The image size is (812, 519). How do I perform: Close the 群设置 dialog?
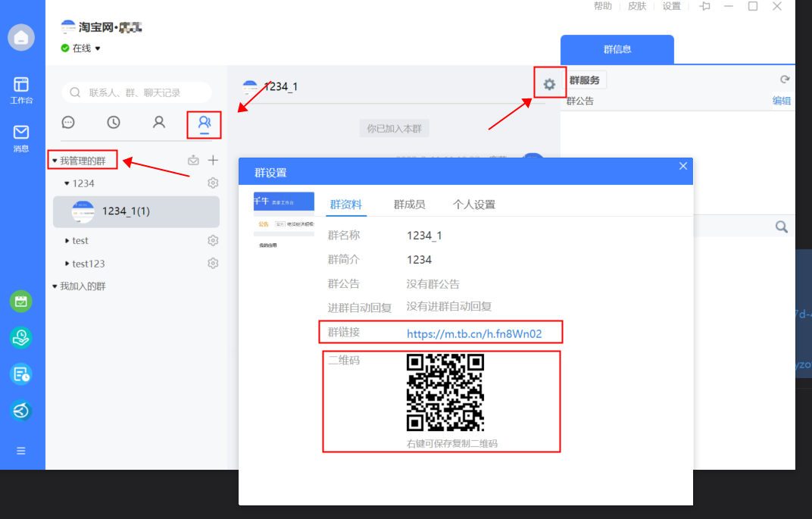pos(683,166)
